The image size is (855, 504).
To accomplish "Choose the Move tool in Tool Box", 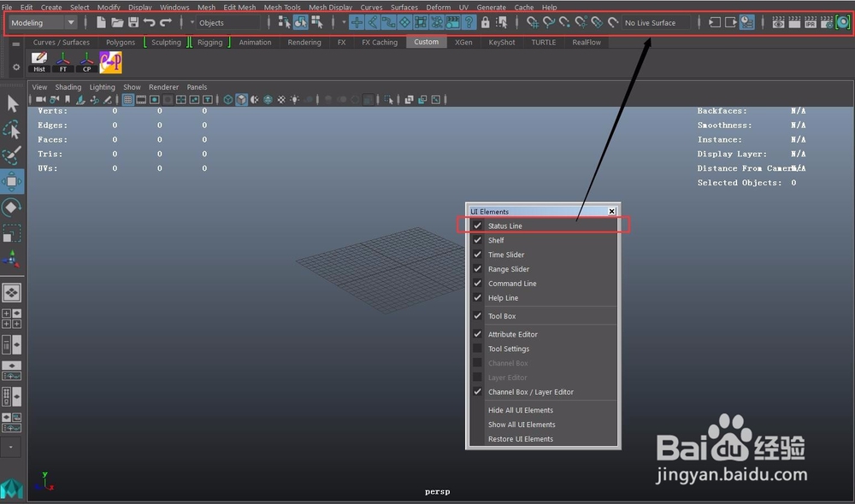I will point(11,181).
